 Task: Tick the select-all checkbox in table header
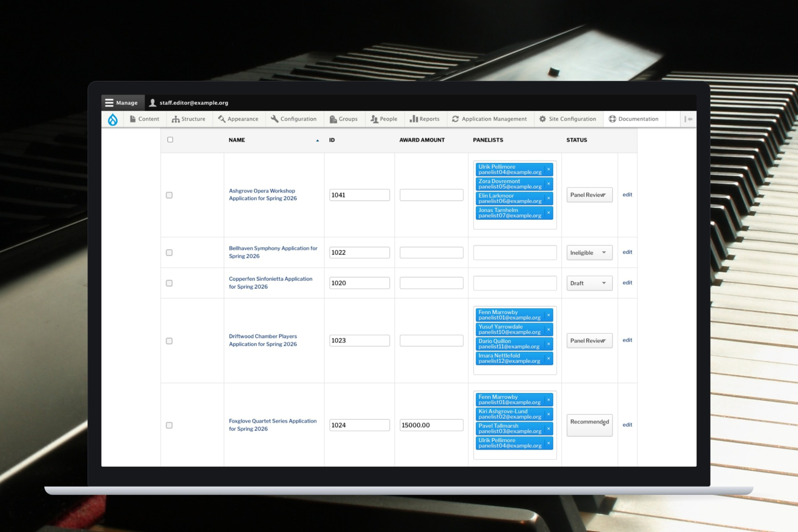[x=170, y=140]
